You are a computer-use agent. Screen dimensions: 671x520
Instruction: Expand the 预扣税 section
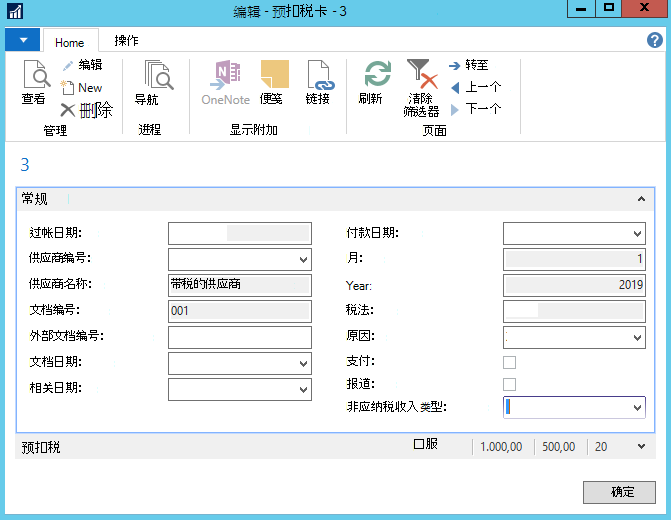point(641,446)
